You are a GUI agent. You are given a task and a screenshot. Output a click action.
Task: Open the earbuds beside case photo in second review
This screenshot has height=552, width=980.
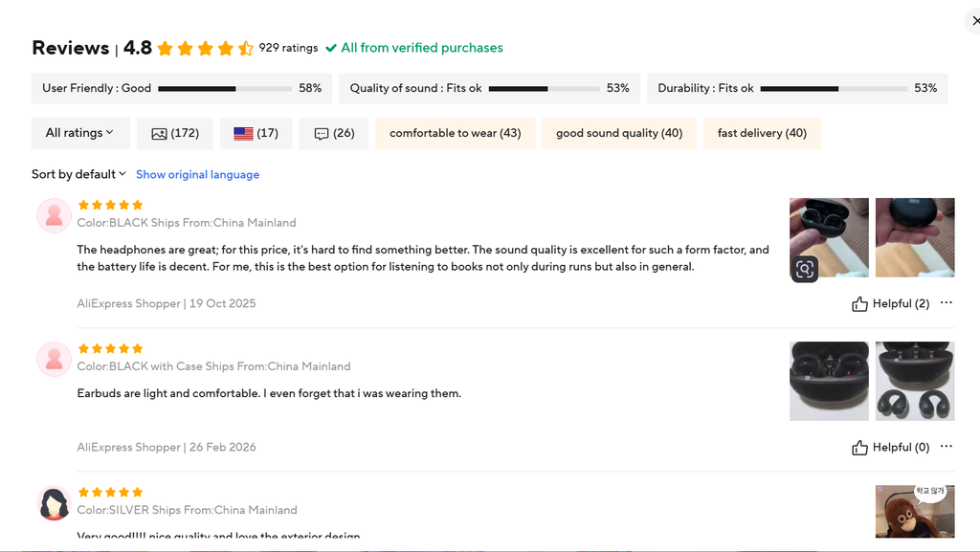(x=914, y=381)
